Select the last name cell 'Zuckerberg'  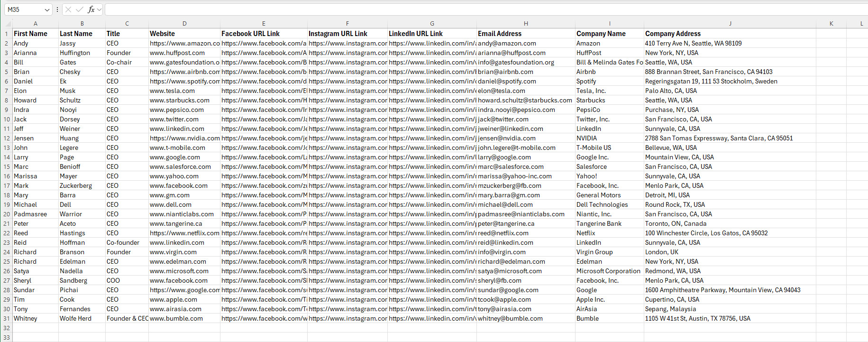pyautogui.click(x=82, y=185)
